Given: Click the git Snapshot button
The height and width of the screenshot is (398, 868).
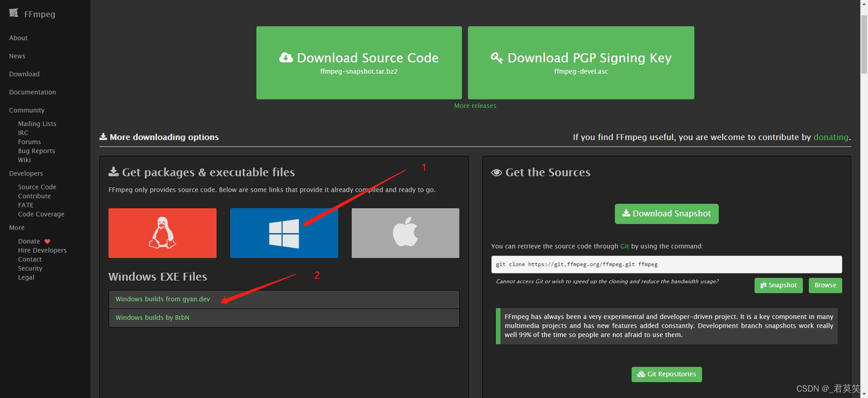Looking at the screenshot, I should 778,286.
